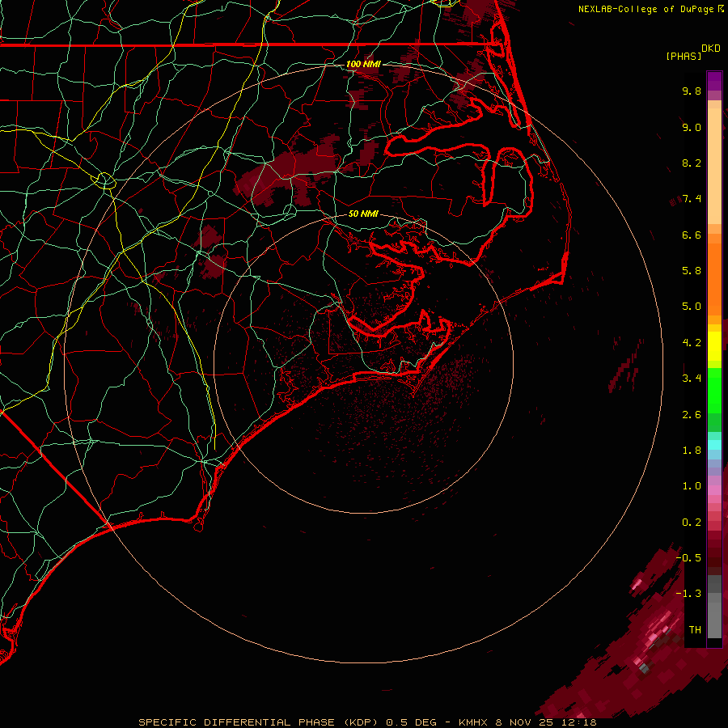Image resolution: width=728 pixels, height=728 pixels.
Task: Click the cyan color bar segment
Action: coord(714,445)
